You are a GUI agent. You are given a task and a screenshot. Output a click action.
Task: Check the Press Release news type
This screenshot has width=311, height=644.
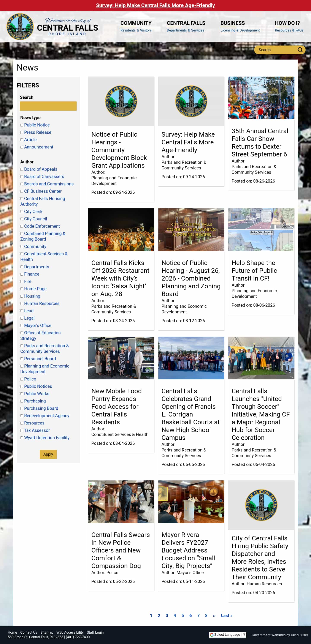point(22,132)
